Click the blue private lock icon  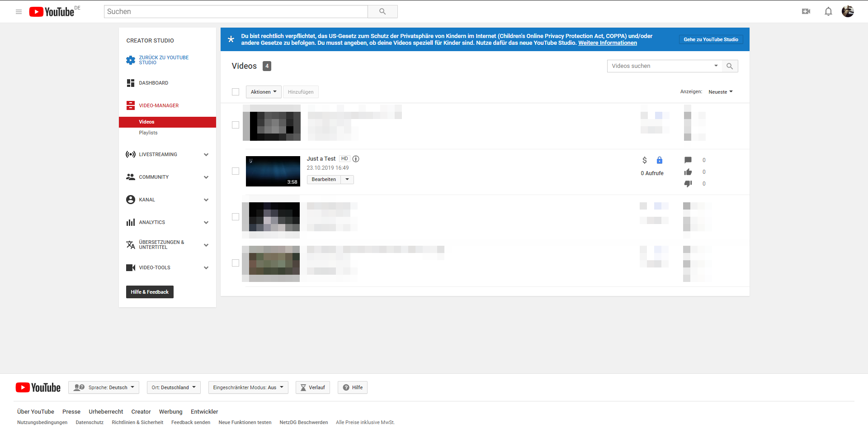(660, 160)
